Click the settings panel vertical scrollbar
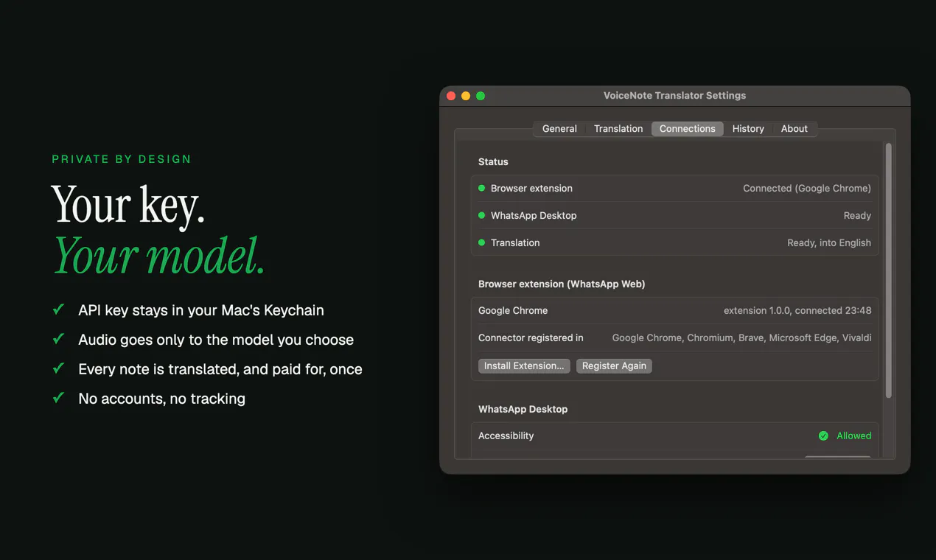The height and width of the screenshot is (560, 936). 888,270
